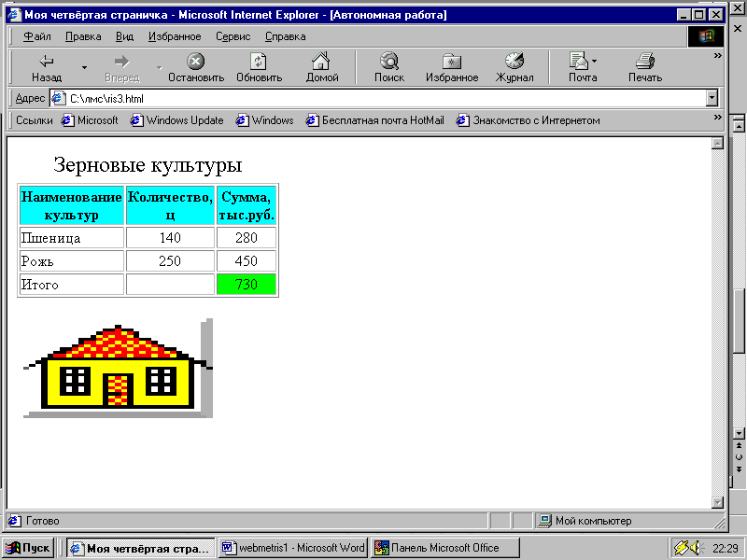Screen dimensions: 747x560
Task: Open the Вид menu
Action: (124, 36)
